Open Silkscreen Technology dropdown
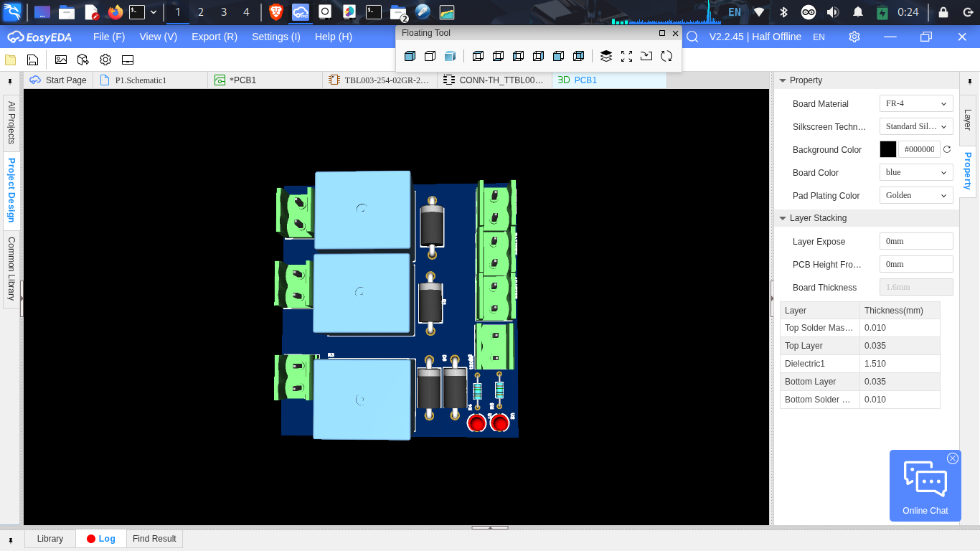The height and width of the screenshot is (551, 980). point(916,126)
